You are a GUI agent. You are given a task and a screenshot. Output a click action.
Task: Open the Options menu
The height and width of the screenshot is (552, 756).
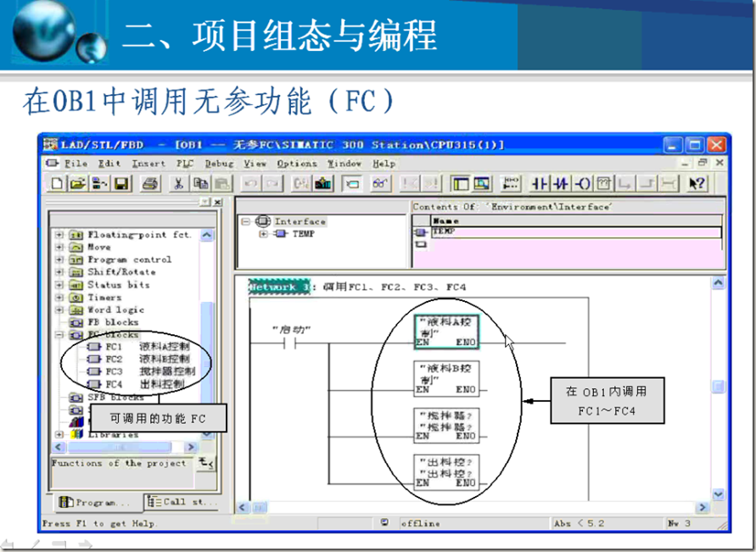(297, 164)
